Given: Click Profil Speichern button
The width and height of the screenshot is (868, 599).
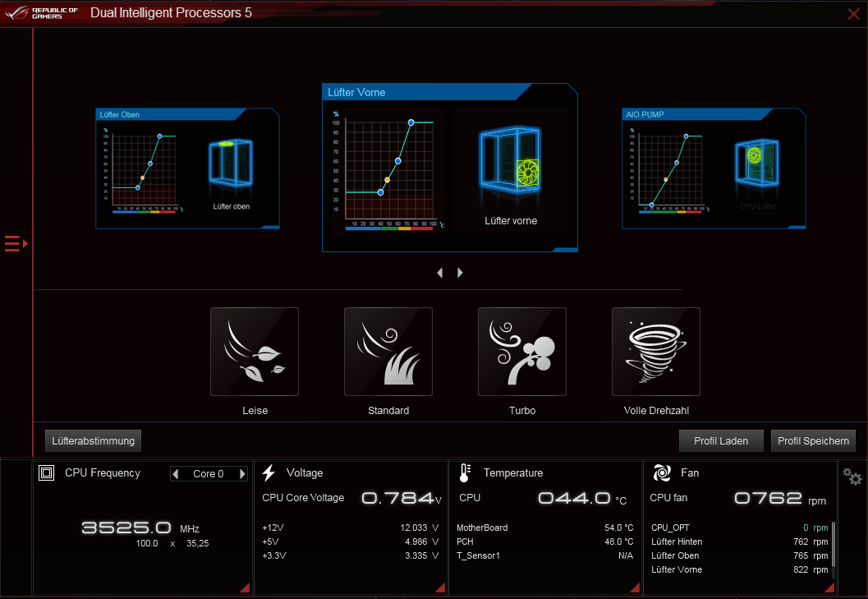Looking at the screenshot, I should pos(813,441).
